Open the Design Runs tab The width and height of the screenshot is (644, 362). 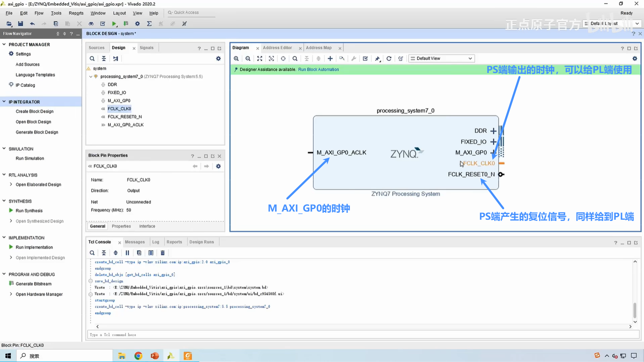coord(202,242)
